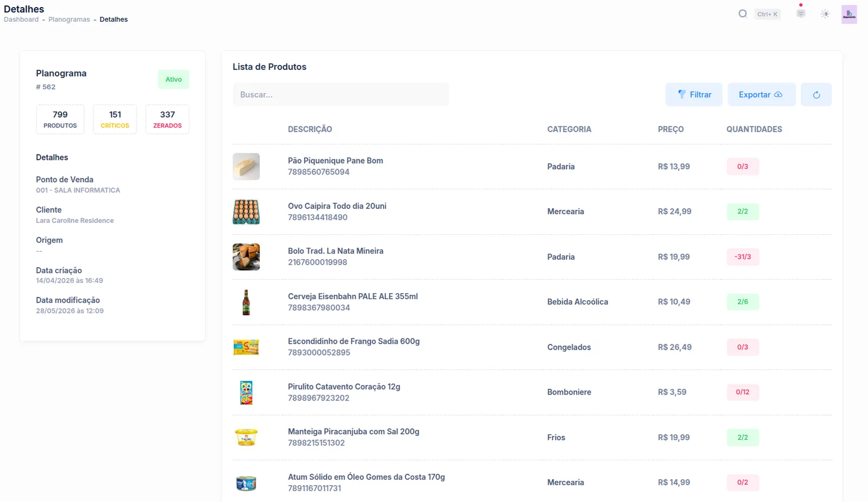
Task: Open Pirulito Catavento thumbnail
Action: 246,392
